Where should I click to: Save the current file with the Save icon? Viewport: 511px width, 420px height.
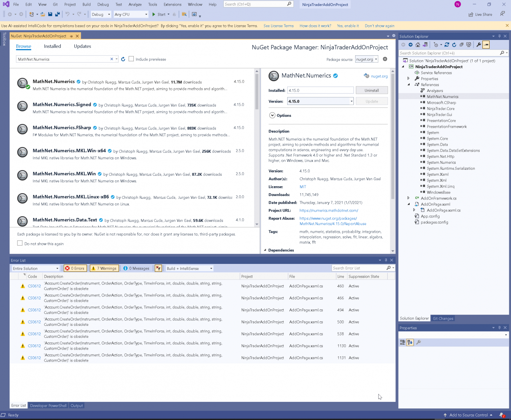[50, 14]
